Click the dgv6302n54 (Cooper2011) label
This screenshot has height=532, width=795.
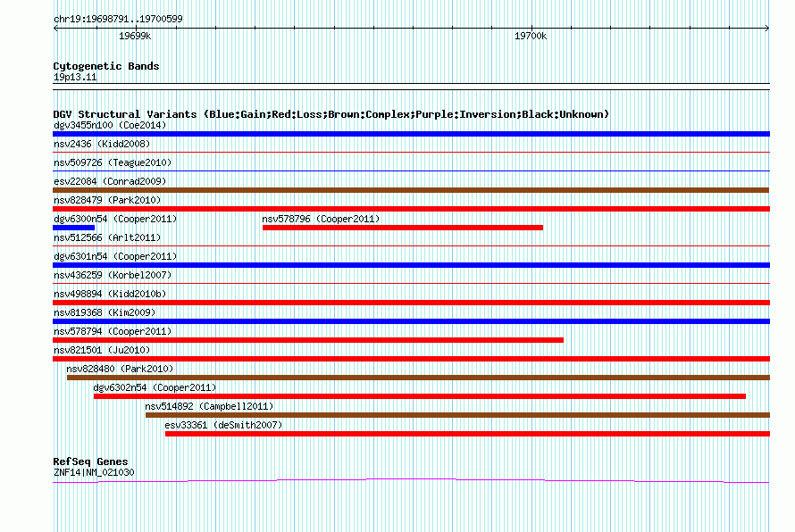pyautogui.click(x=155, y=387)
